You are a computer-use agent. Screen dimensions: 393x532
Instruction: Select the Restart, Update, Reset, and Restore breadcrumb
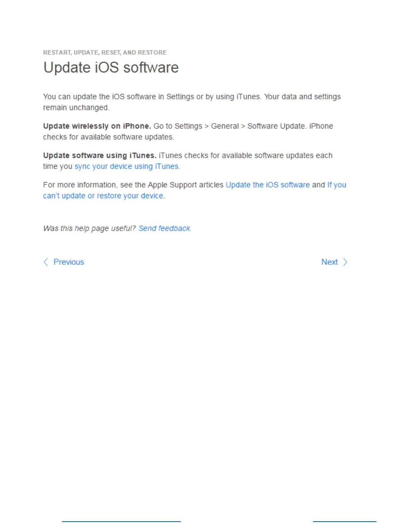coord(105,52)
